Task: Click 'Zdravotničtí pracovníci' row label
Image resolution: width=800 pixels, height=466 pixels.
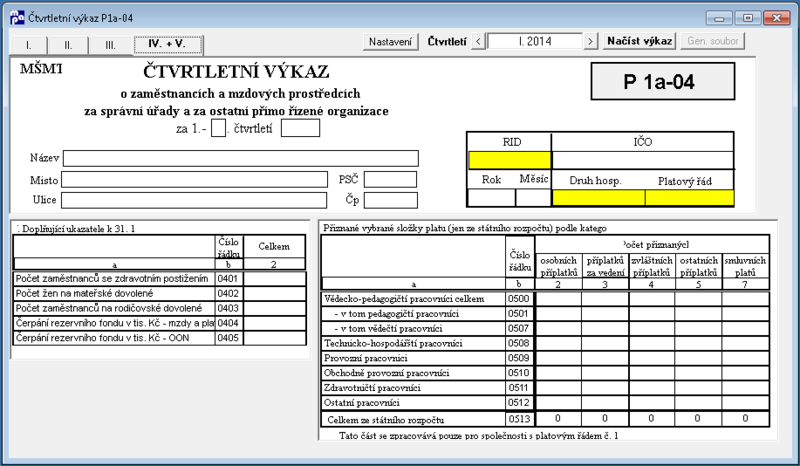Action: pyautogui.click(x=372, y=388)
